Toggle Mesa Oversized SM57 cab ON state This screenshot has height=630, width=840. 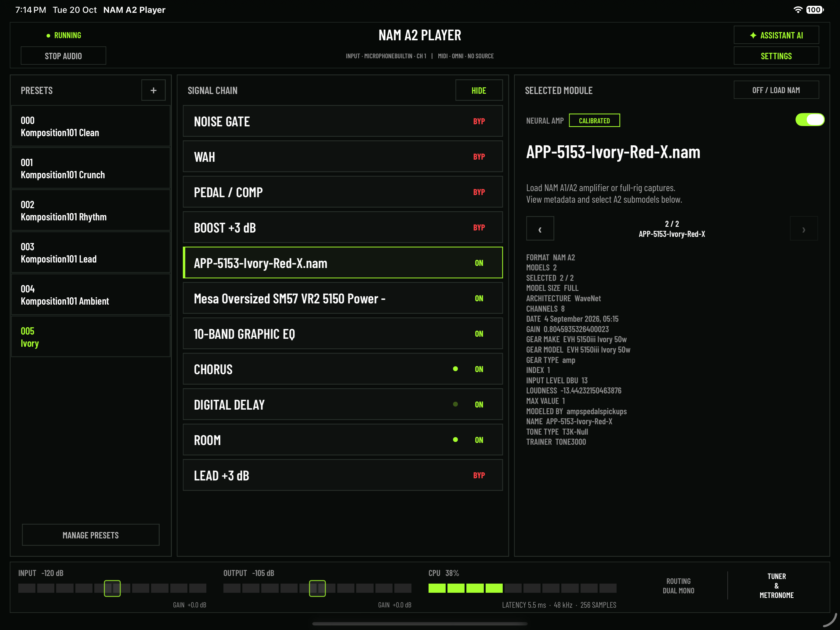tap(479, 299)
